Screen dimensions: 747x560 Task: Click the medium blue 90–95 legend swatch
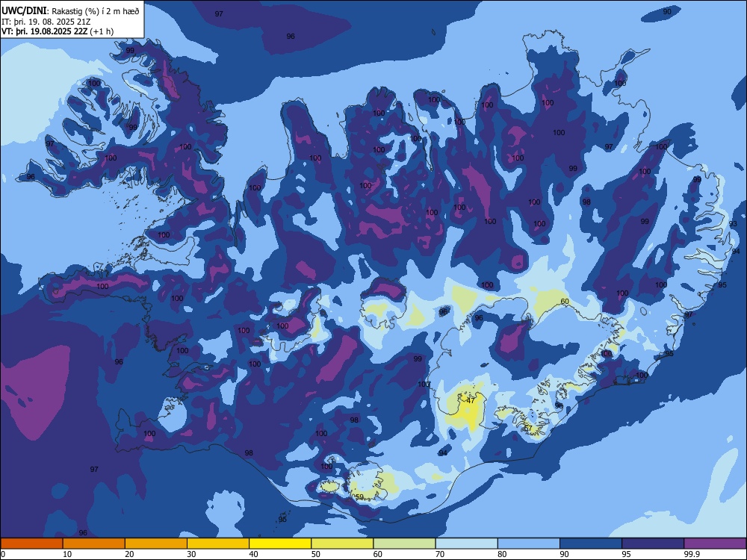(591, 544)
